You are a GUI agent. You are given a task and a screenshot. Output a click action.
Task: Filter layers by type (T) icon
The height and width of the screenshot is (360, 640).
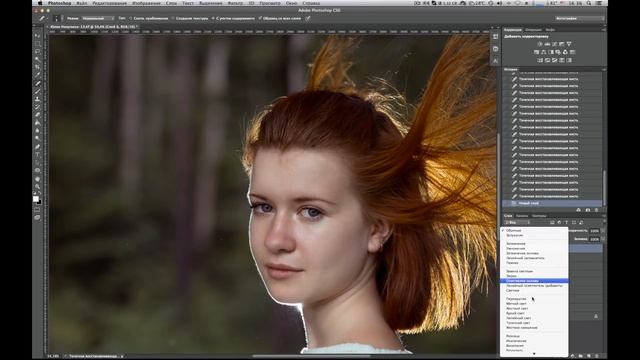566,222
